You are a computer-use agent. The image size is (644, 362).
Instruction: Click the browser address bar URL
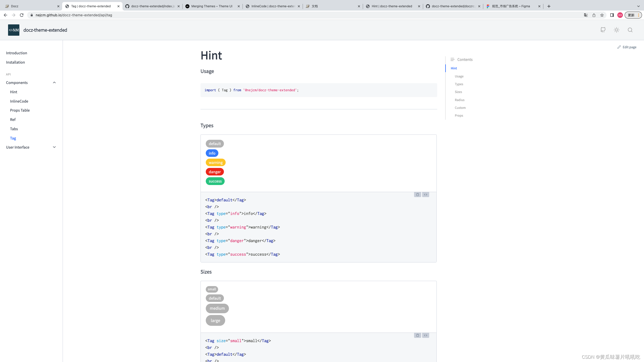coord(74,15)
